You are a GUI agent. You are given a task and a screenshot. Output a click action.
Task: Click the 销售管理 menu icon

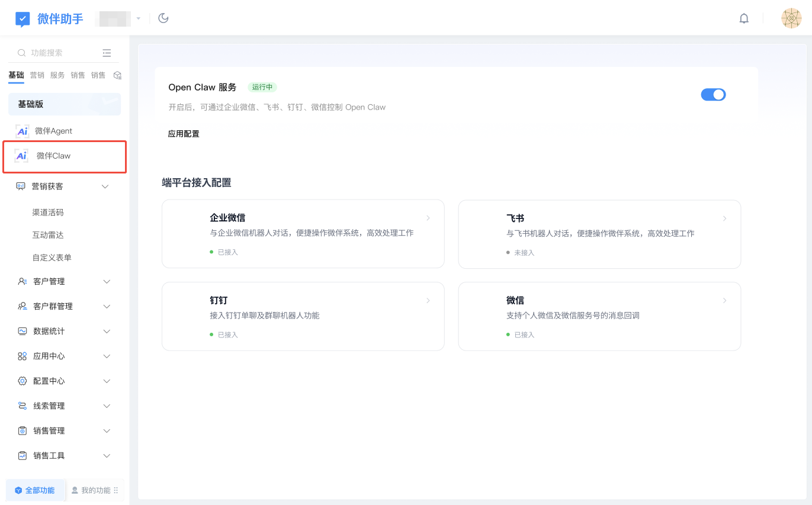[x=23, y=431]
